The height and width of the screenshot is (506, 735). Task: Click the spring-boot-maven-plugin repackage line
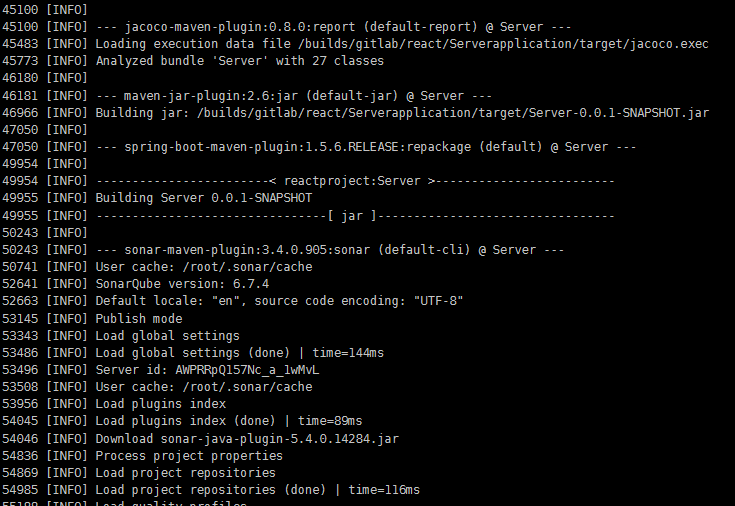(366, 146)
